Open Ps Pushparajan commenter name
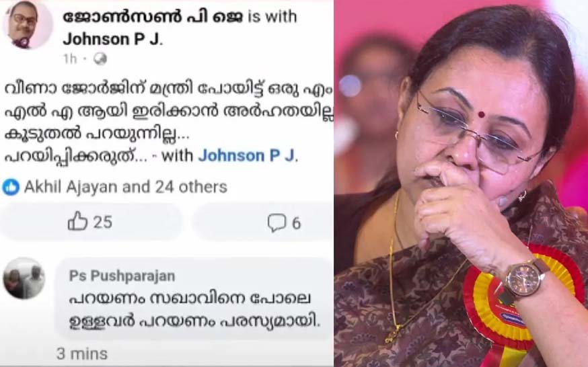This screenshot has height=367, width=588. [x=122, y=276]
